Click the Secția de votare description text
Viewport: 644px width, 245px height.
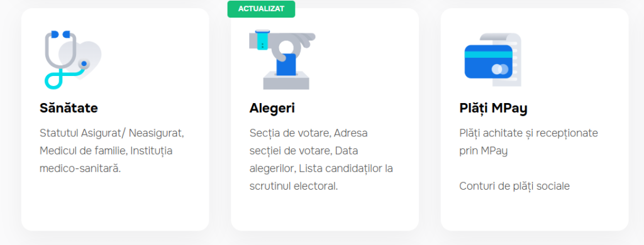[x=289, y=133]
